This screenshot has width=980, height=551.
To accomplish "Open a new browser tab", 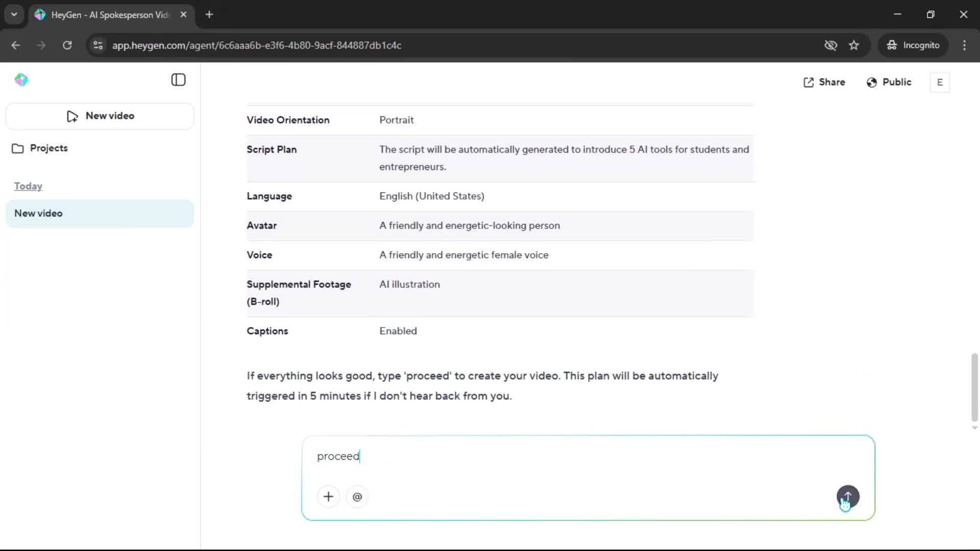I will (209, 14).
